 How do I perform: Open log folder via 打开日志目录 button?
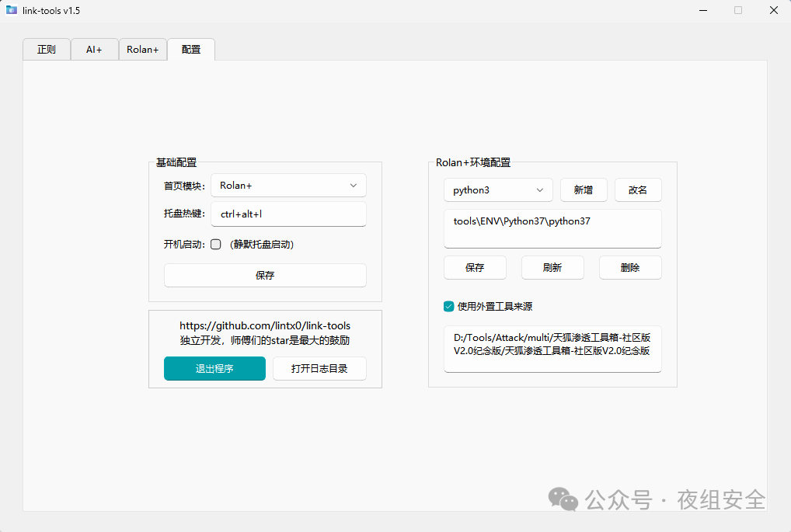(x=319, y=369)
